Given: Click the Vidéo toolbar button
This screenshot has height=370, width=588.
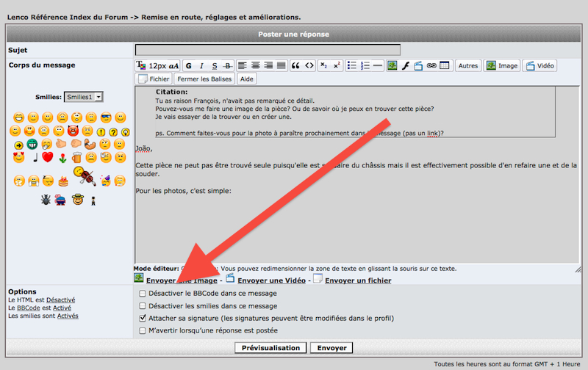Looking at the screenshot, I should (539, 66).
